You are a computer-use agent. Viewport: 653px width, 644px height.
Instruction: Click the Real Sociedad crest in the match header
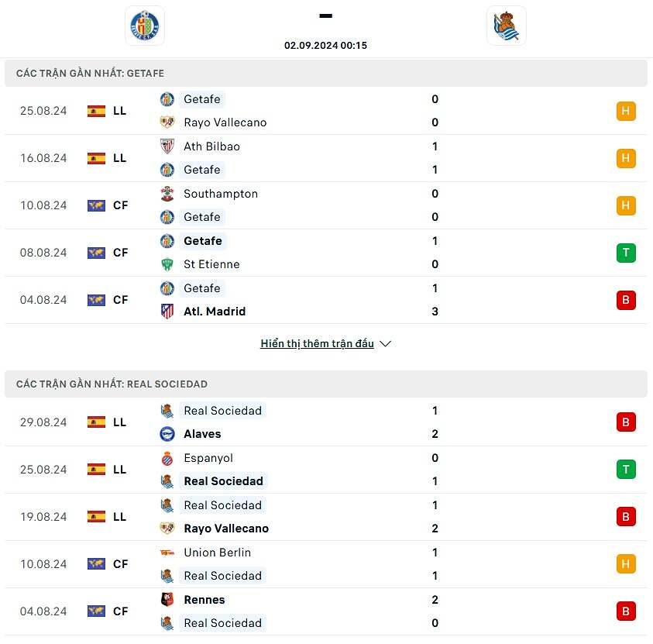pyautogui.click(x=507, y=26)
